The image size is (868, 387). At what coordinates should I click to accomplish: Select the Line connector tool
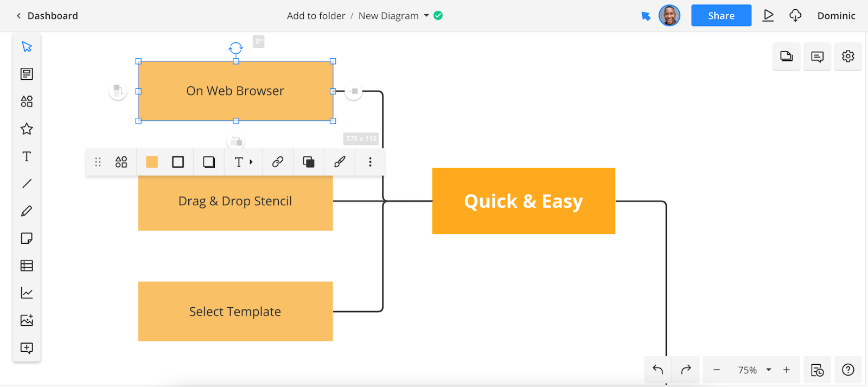point(27,183)
